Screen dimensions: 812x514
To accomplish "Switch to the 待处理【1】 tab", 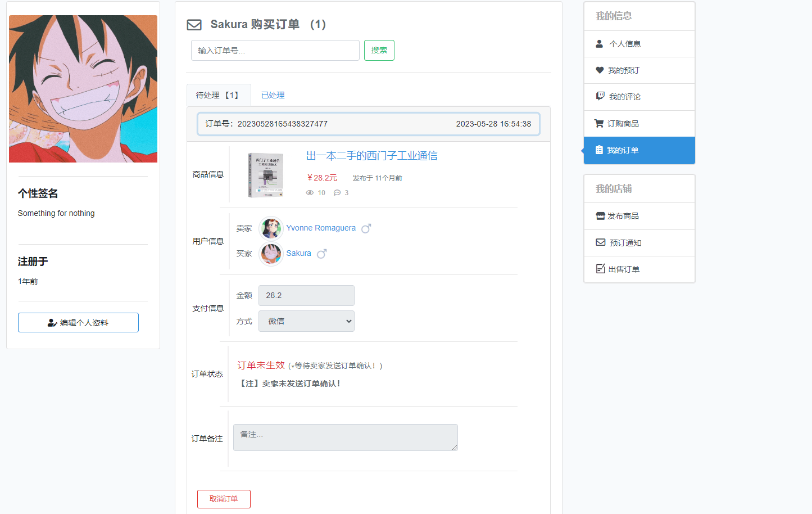I will 218,95.
